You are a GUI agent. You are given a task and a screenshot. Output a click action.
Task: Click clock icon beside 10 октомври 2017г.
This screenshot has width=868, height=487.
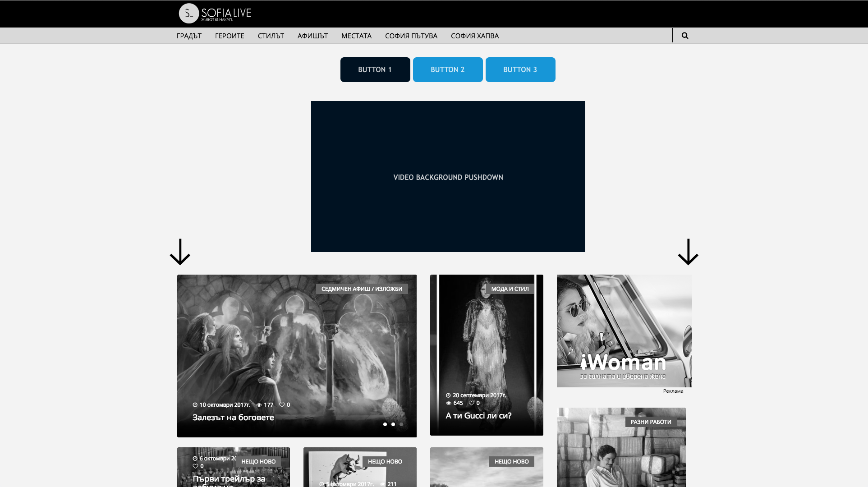pyautogui.click(x=195, y=405)
